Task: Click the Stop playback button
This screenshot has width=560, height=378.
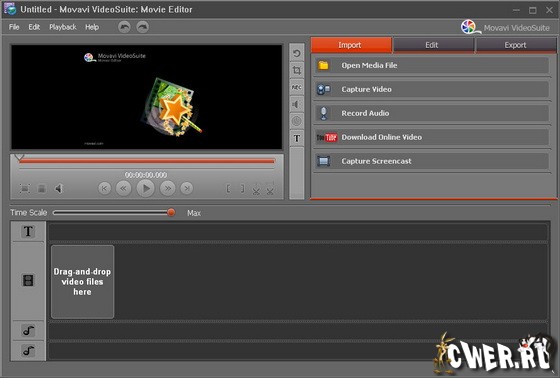Action: 41,188
